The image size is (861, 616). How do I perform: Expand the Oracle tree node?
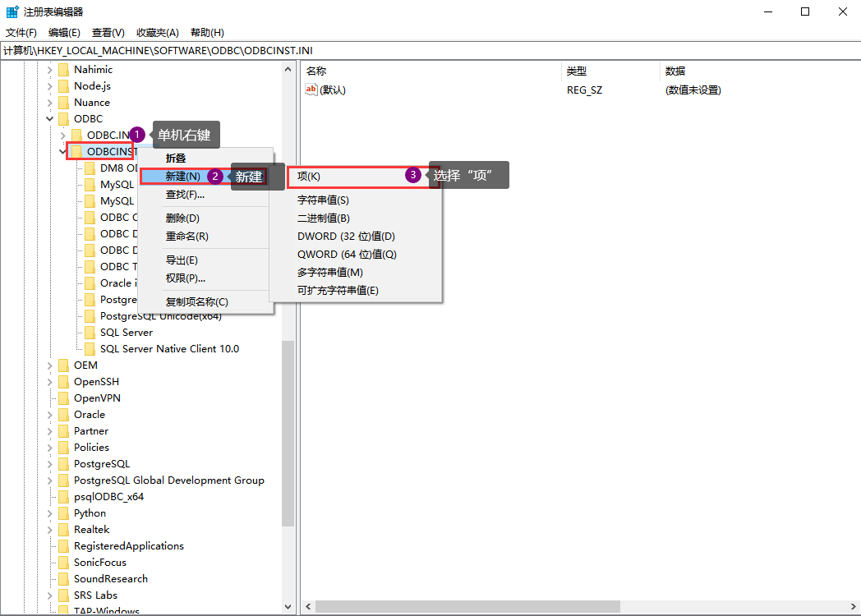[x=49, y=415]
